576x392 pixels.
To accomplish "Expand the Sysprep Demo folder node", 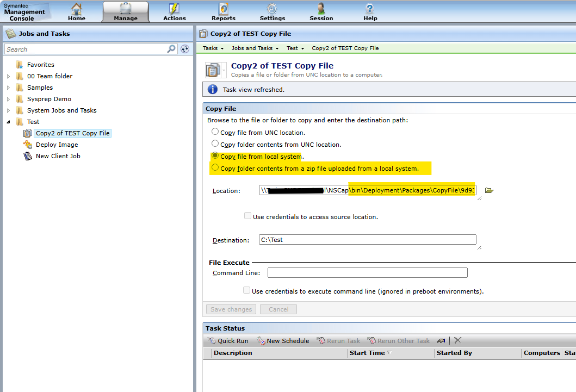I will coord(9,99).
